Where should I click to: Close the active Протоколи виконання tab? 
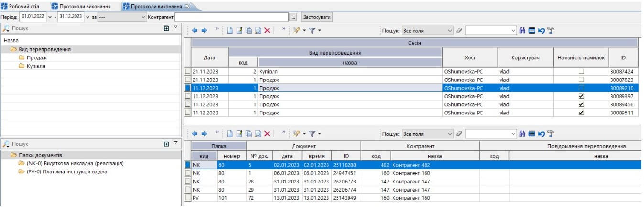tap(187, 6)
